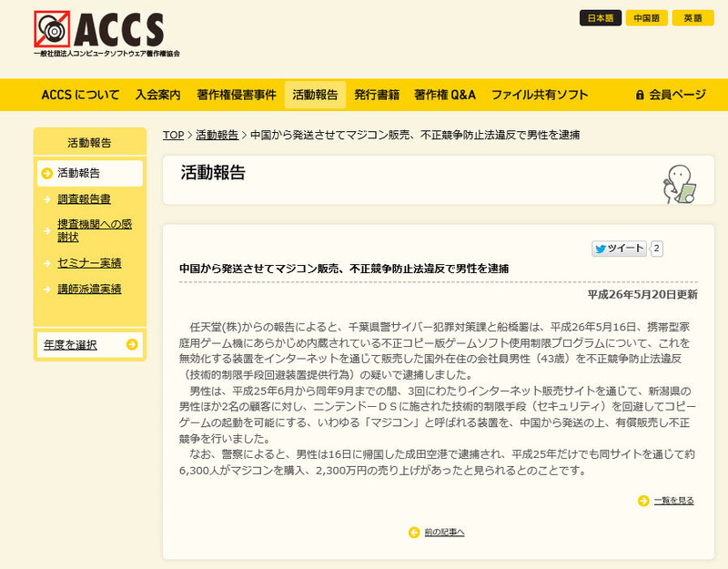Click the Twitter bird tweet icon
The image size is (728, 569).
pyautogui.click(x=600, y=249)
